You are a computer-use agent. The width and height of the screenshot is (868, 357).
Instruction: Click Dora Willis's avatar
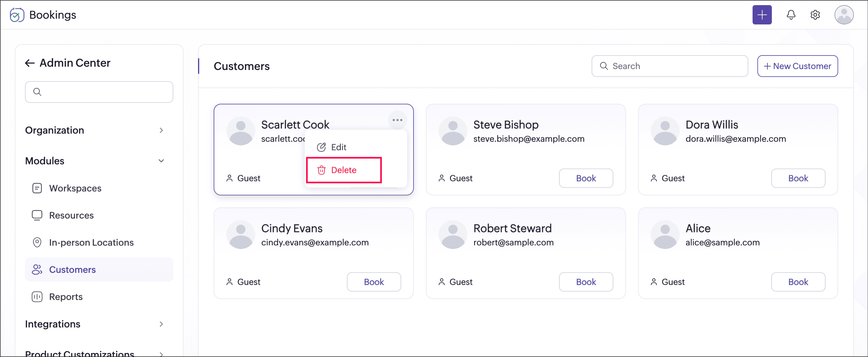pyautogui.click(x=665, y=131)
